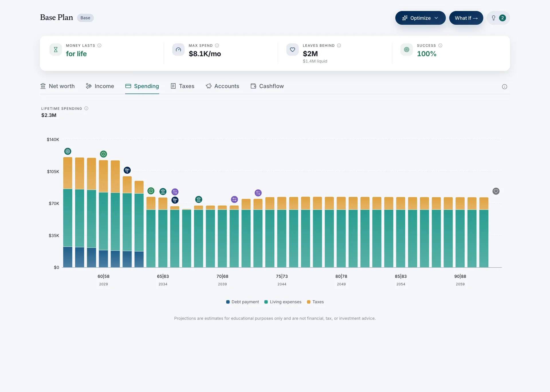Click the green check marker above 2033 bar
This screenshot has height=392, width=550.
[151, 191]
